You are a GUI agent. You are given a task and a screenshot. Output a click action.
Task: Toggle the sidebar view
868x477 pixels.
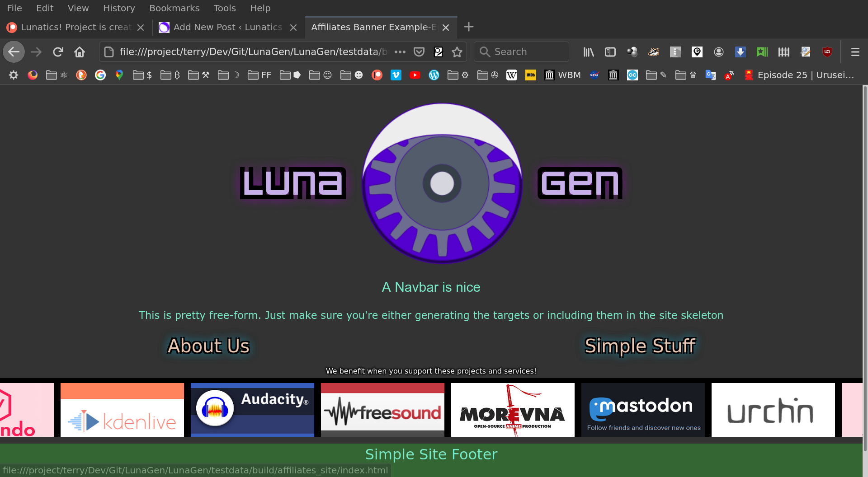pos(610,52)
